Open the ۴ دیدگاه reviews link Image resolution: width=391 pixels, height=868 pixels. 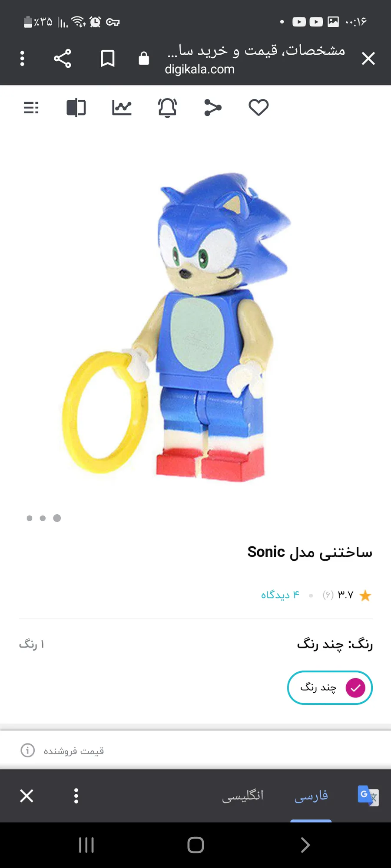280,595
